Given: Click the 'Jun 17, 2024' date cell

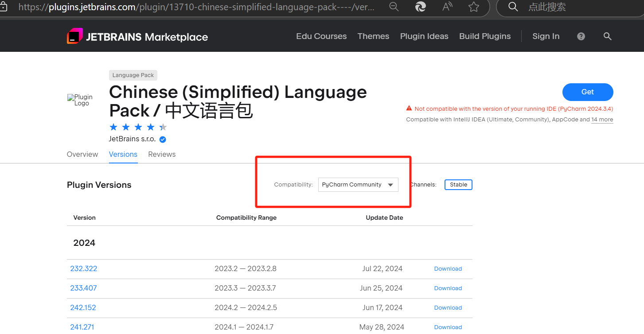Looking at the screenshot, I should [382, 307].
